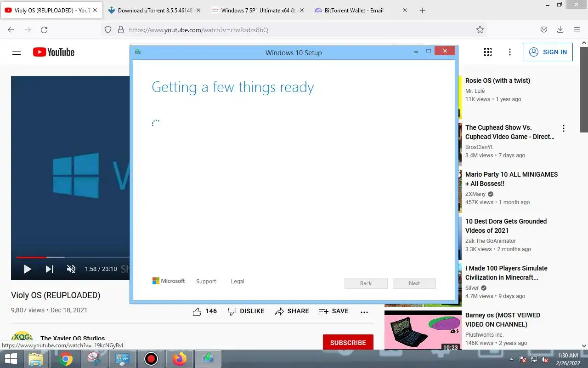Close the Download uTorrent tab
The height and width of the screenshot is (368, 588).
[198, 10]
